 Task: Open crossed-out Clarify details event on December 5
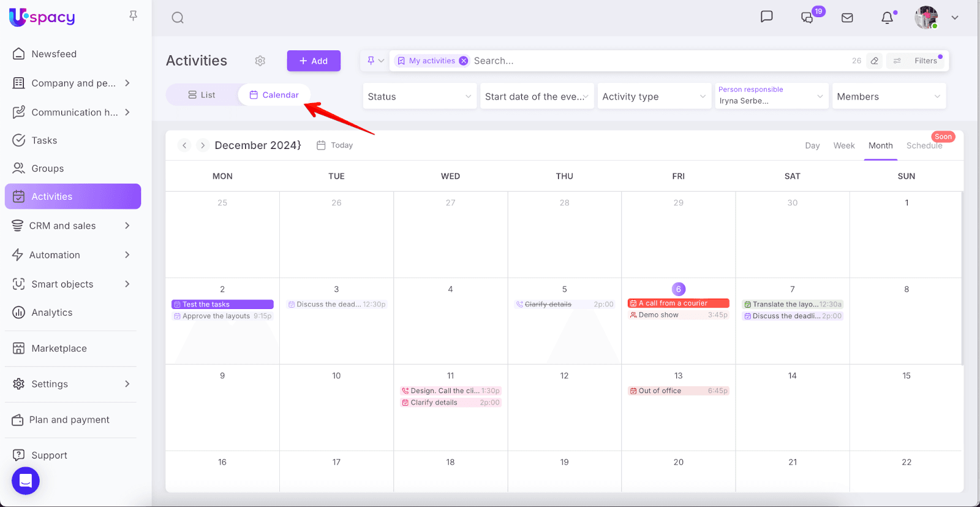(564, 304)
